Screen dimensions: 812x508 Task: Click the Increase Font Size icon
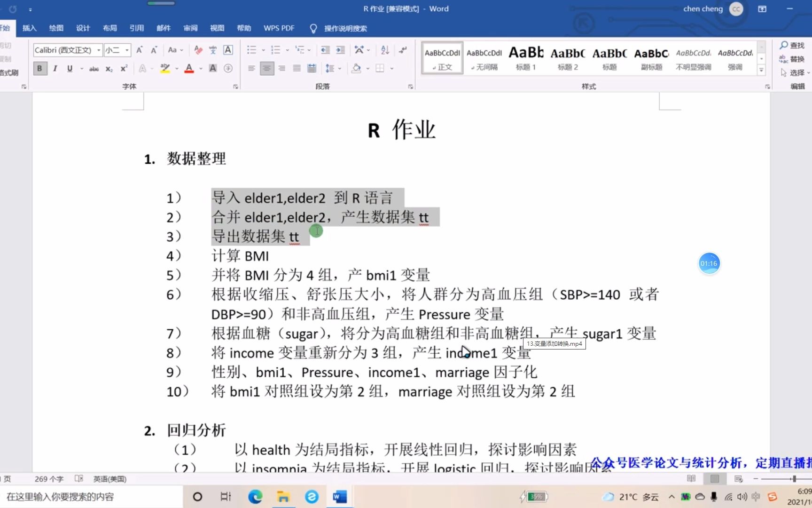pyautogui.click(x=139, y=49)
